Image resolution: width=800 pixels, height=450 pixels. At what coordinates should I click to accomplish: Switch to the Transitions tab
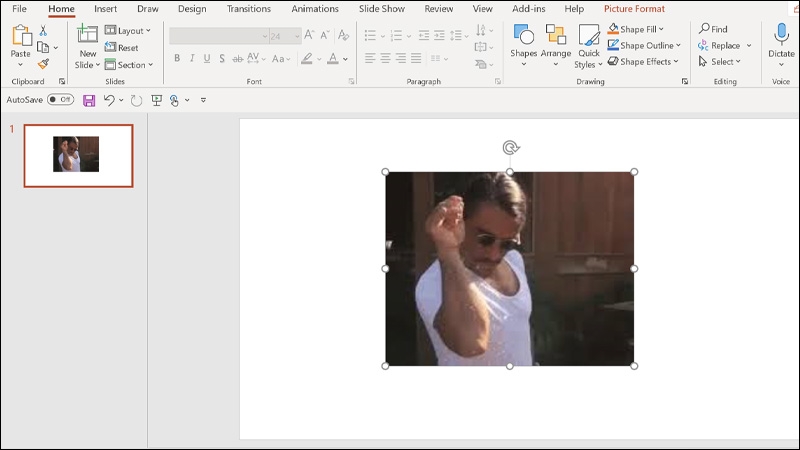click(248, 9)
